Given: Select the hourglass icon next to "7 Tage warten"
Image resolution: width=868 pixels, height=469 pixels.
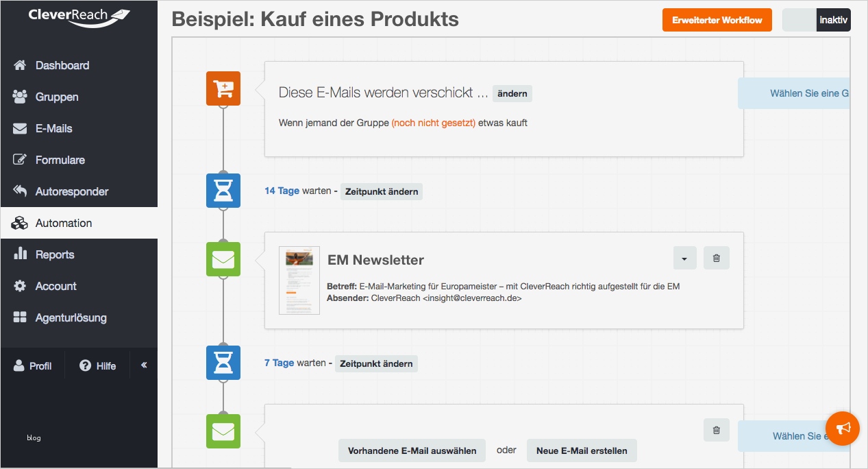Looking at the screenshot, I should point(223,363).
